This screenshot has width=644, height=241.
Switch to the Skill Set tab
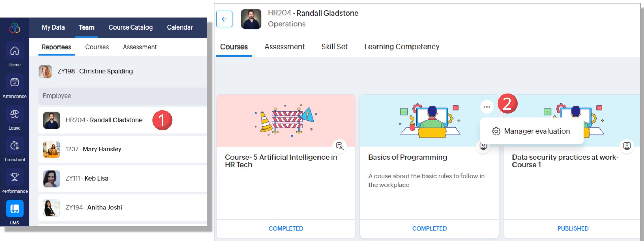334,47
